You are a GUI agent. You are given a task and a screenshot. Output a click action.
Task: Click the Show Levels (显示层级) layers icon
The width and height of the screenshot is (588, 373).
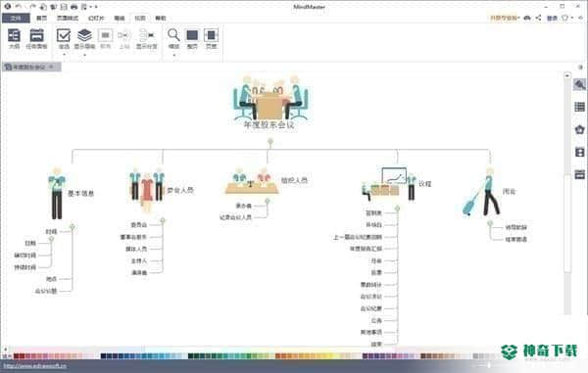(x=84, y=36)
